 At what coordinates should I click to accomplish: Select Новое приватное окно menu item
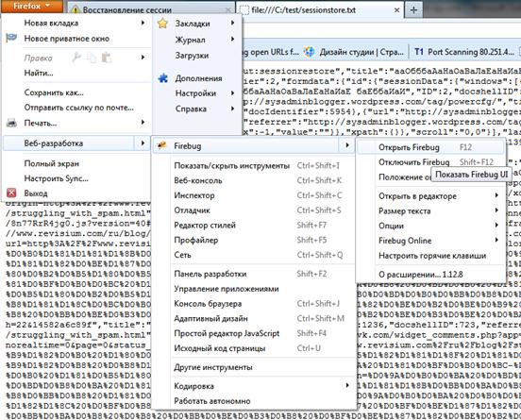[x=76, y=39]
